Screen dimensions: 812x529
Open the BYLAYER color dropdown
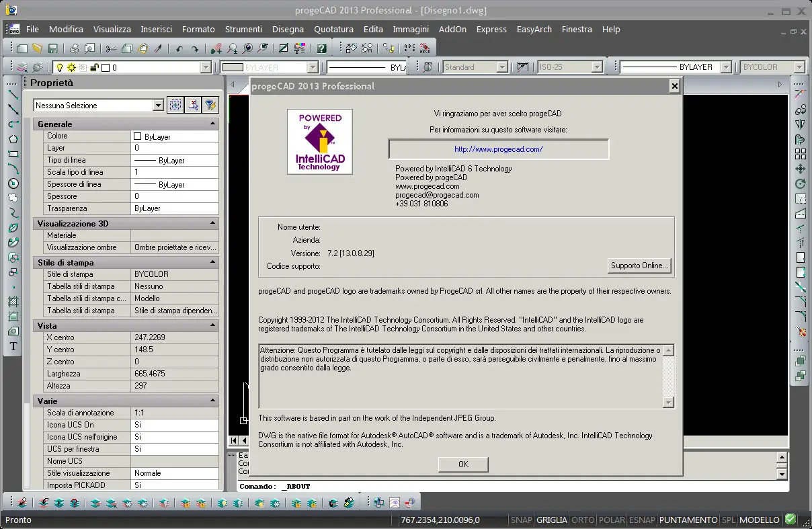tap(313, 67)
